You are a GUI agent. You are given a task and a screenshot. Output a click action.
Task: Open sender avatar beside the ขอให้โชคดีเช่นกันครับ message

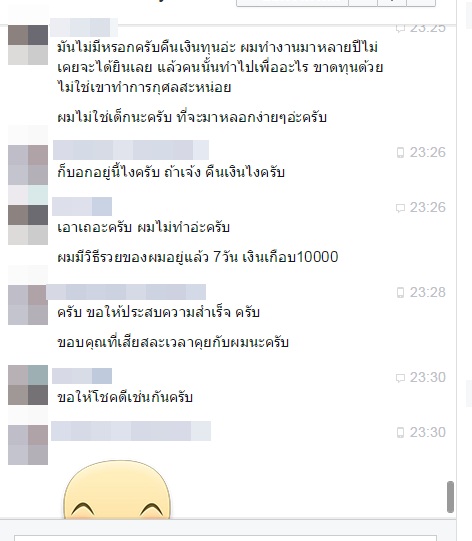coord(28,385)
